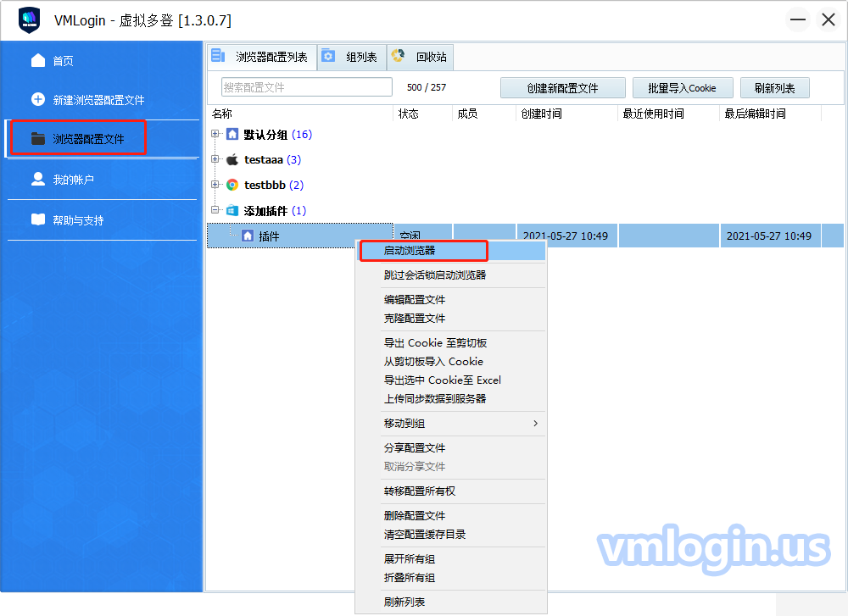
Task: Collapse the 添加插件 group
Action: pos(215,210)
